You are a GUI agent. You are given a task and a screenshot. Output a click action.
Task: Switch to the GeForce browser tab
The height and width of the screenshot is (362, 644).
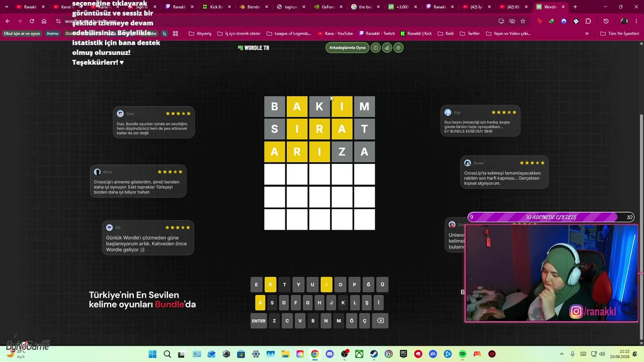click(x=328, y=7)
